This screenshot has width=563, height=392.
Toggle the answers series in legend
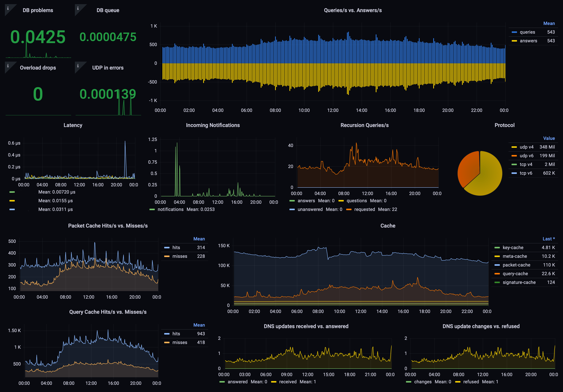(x=528, y=41)
